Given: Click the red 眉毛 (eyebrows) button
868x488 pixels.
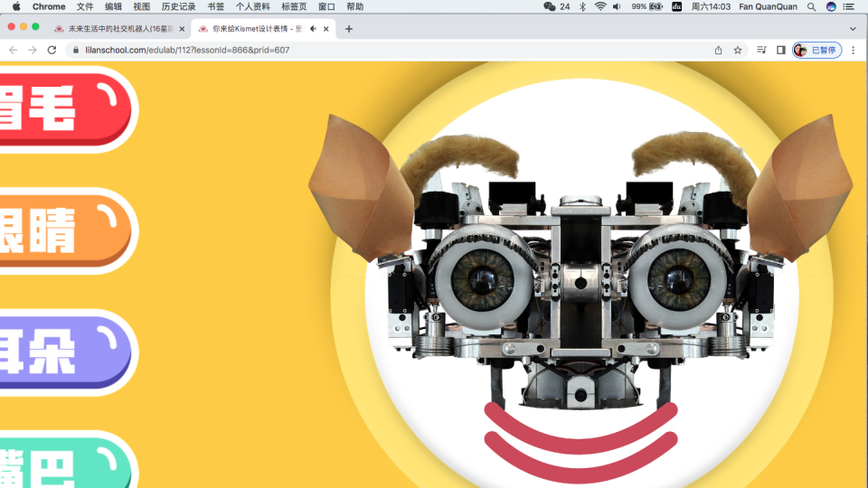Looking at the screenshot, I should click(x=54, y=108).
